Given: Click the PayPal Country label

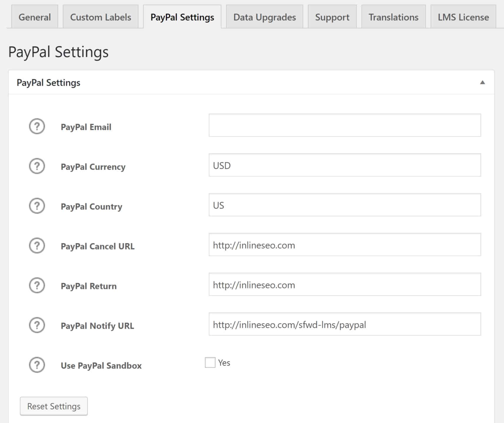Looking at the screenshot, I should [x=92, y=206].
